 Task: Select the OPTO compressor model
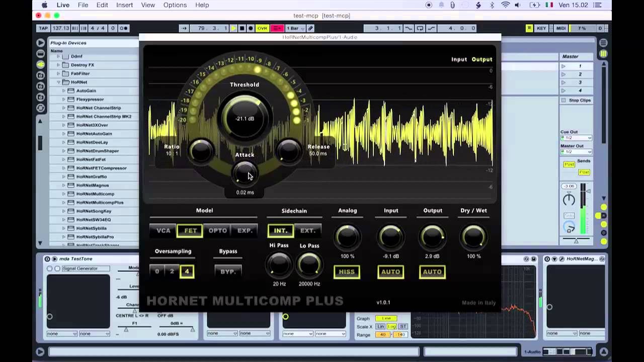(217, 231)
